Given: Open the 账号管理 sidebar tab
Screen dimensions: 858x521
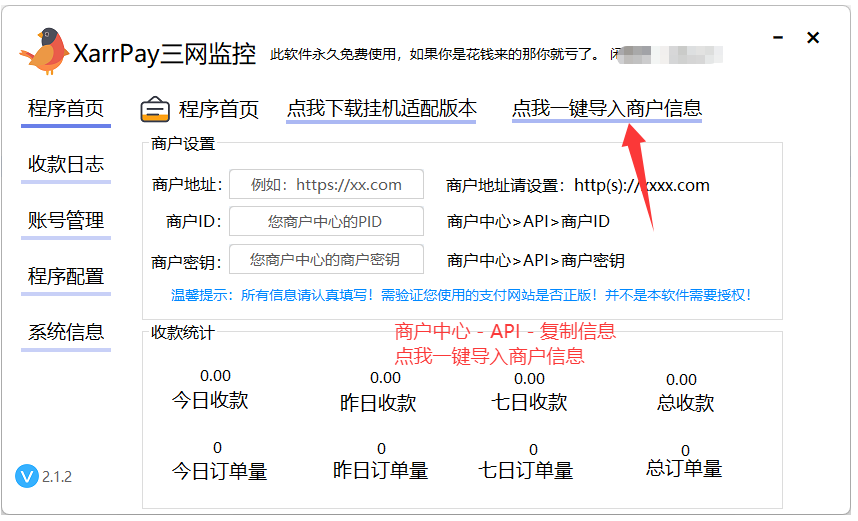Looking at the screenshot, I should click(66, 221).
